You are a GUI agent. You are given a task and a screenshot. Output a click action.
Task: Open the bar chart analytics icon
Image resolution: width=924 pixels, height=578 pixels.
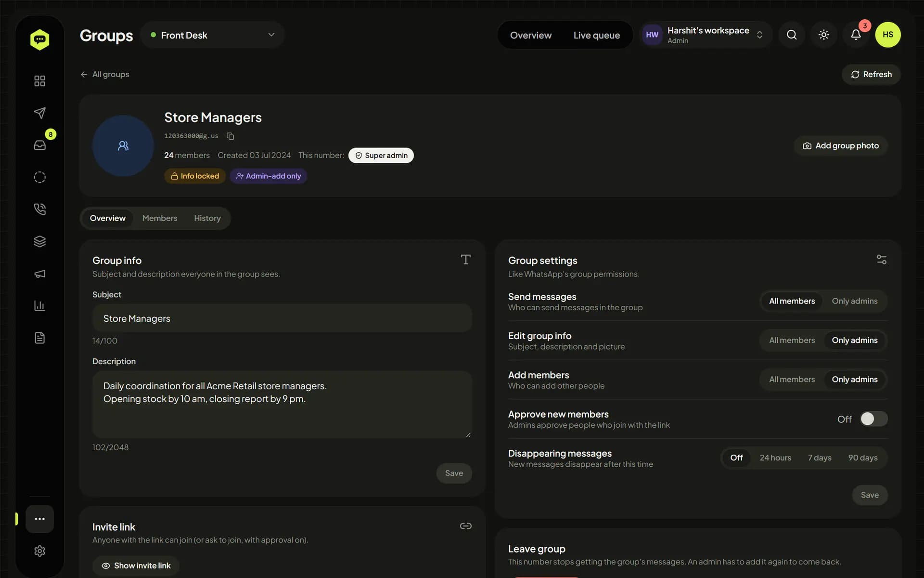(x=39, y=305)
